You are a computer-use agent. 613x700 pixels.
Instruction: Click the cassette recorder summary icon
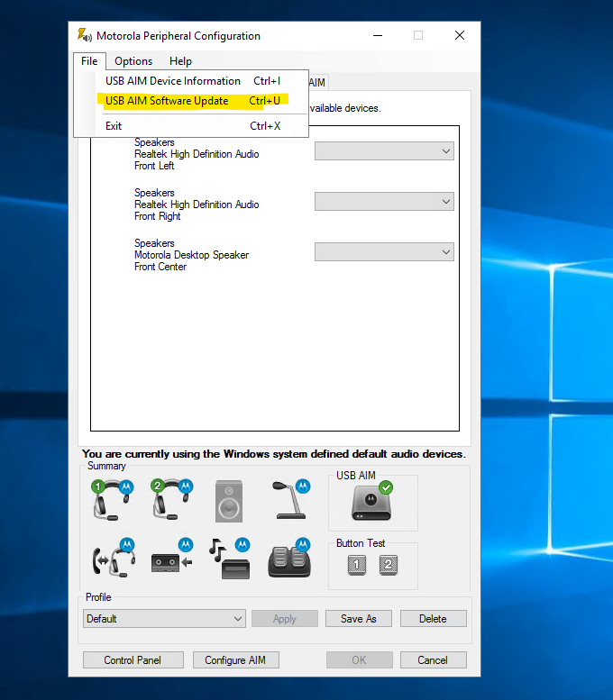pyautogui.click(x=172, y=557)
